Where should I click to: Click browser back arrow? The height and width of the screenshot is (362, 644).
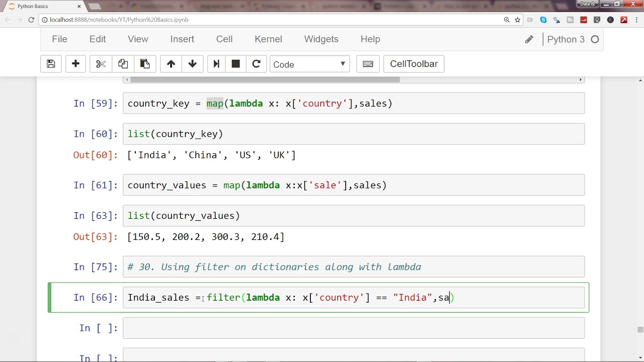click(x=7, y=20)
